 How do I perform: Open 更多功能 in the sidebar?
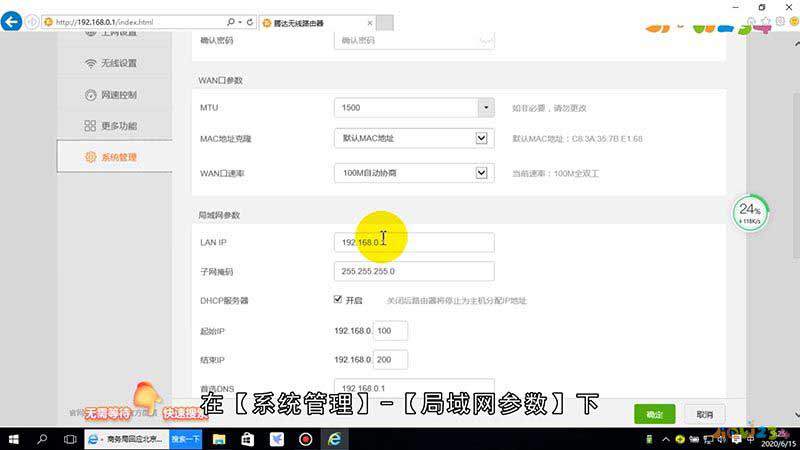pyautogui.click(x=114, y=126)
